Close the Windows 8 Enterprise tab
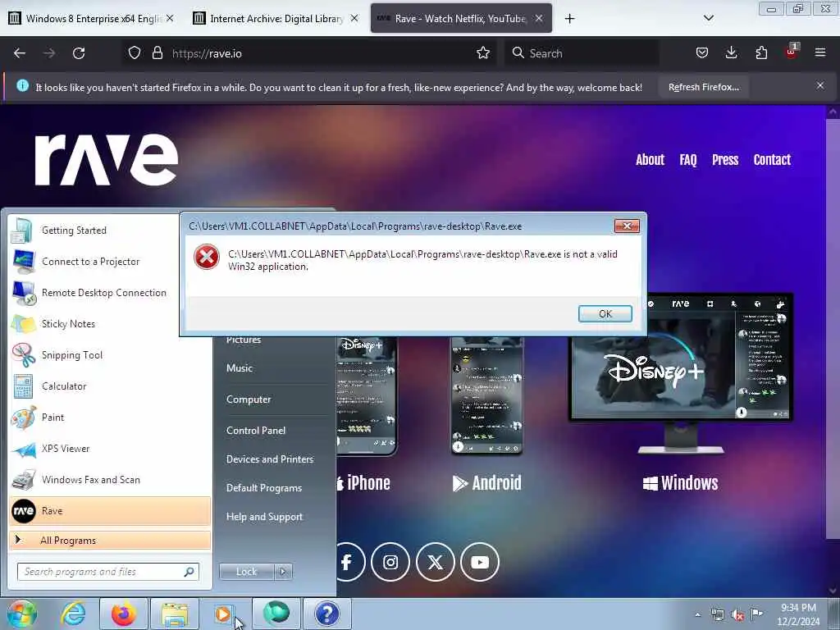Image resolution: width=840 pixels, height=630 pixels. tap(170, 18)
